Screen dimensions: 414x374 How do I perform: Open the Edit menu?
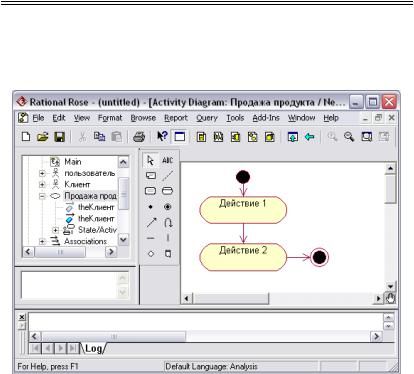[x=59, y=118]
